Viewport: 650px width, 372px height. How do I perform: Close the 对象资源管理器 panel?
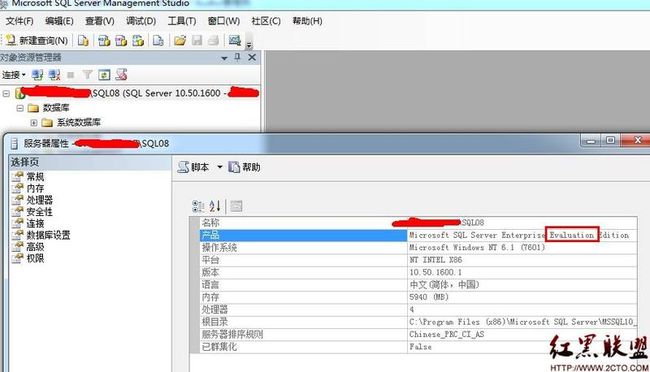coord(252,57)
